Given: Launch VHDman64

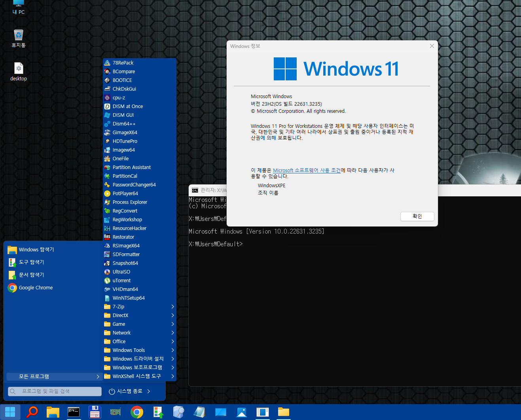Looking at the screenshot, I should tap(139, 289).
